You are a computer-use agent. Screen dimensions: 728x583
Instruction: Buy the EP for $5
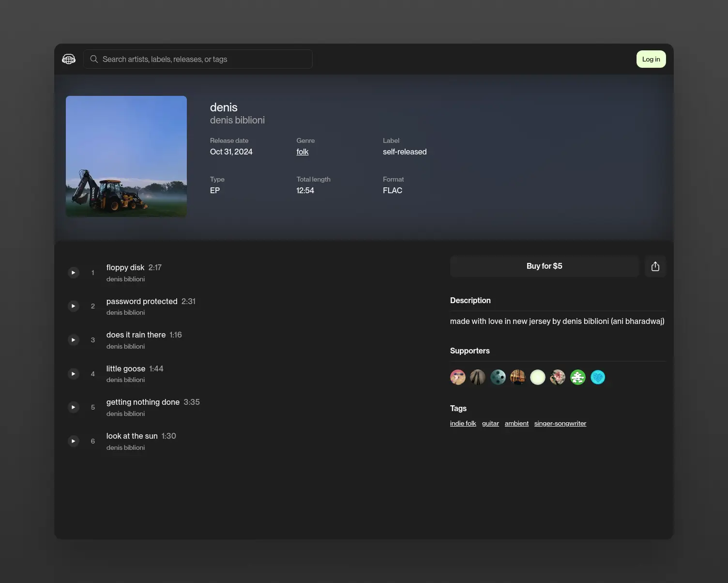click(x=545, y=266)
